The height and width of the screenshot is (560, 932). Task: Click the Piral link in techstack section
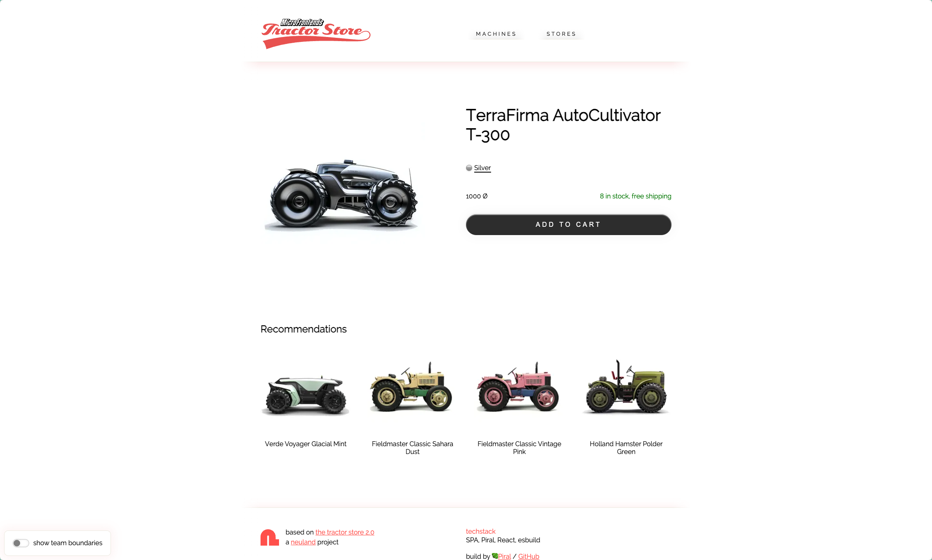point(504,557)
